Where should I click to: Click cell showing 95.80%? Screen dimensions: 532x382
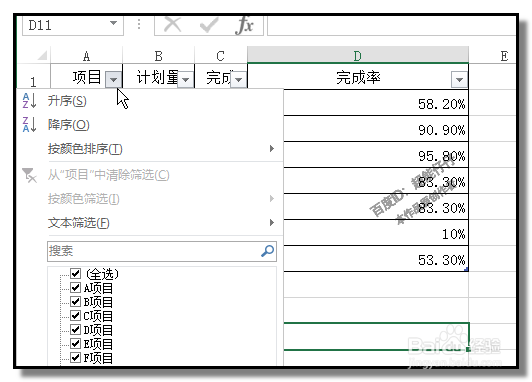(376, 155)
